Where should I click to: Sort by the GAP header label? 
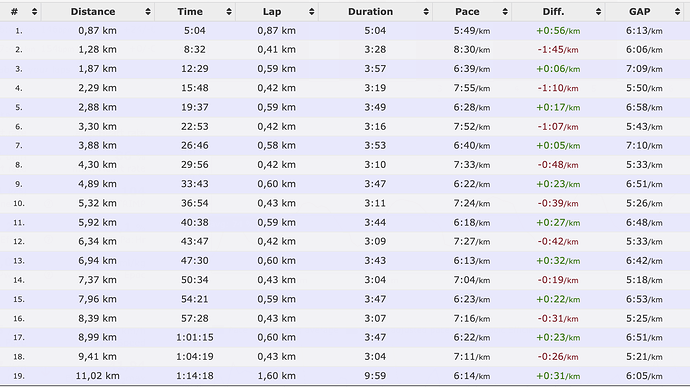[639, 12]
